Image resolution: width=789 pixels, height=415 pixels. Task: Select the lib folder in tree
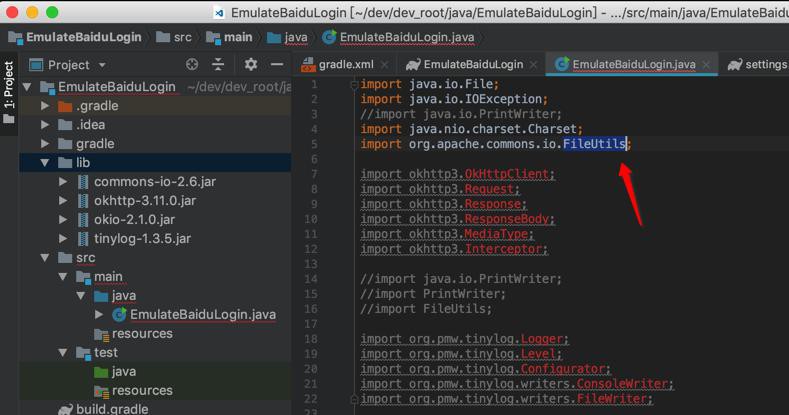click(x=155, y=162)
